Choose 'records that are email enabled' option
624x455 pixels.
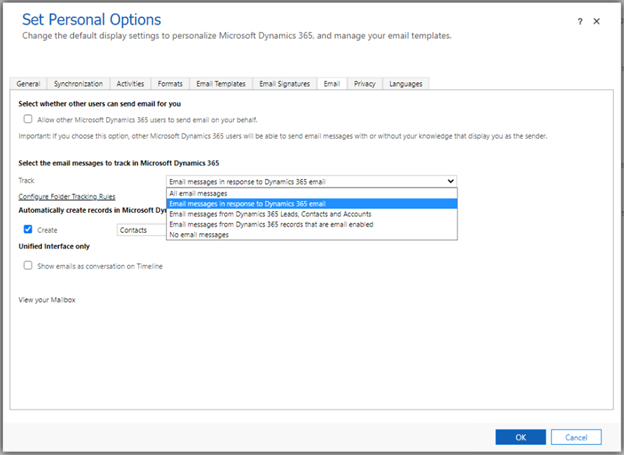click(312, 225)
